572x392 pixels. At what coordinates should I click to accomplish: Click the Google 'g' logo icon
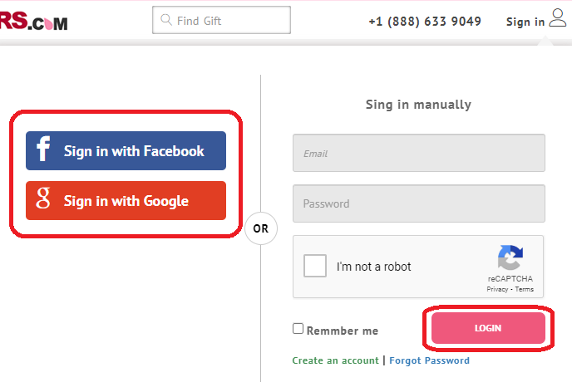[x=44, y=200]
